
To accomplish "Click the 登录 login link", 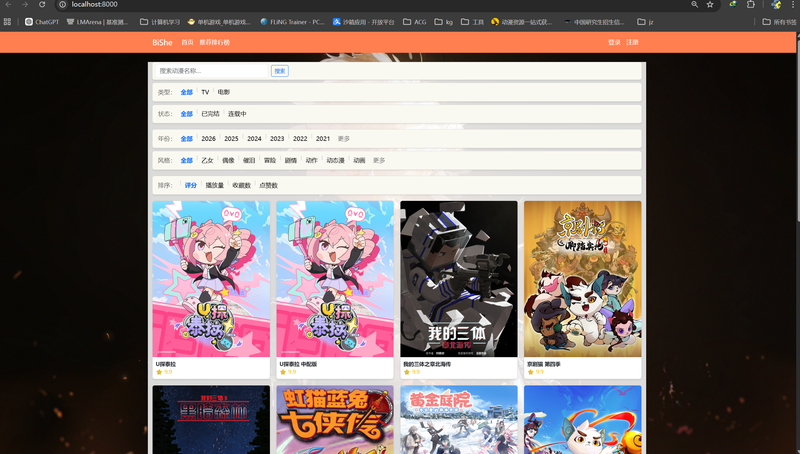I will pos(614,42).
